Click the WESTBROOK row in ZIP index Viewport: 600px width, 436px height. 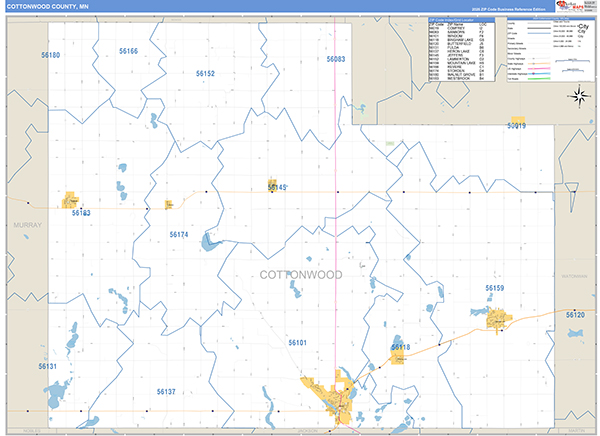pyautogui.click(x=457, y=78)
